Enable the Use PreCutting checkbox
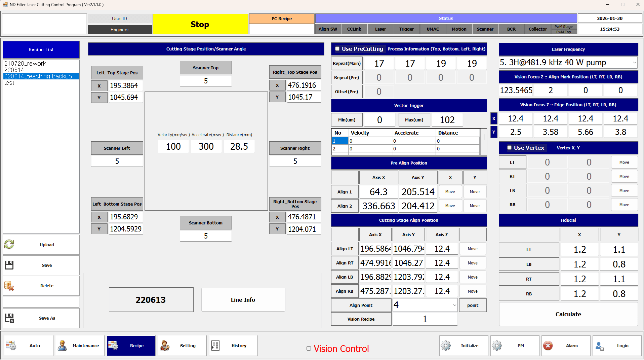Screen dimensions: 644x360 337,49
